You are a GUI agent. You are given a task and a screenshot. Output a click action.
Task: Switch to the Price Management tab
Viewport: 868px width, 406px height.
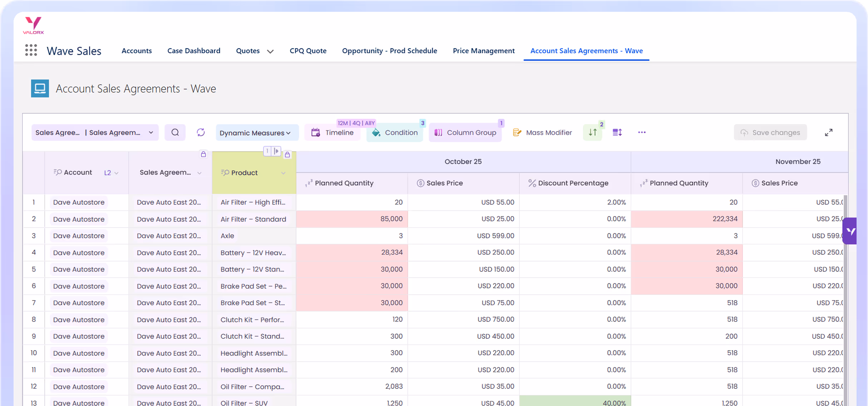point(484,50)
